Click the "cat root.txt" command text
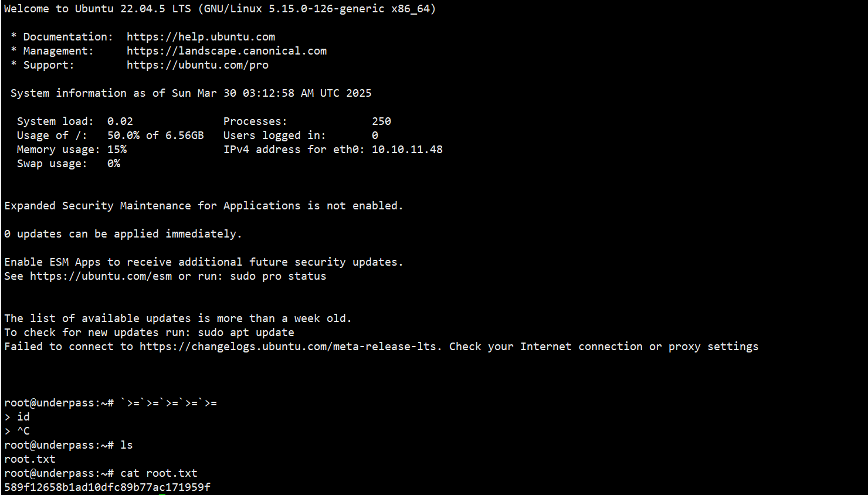This screenshot has height=495, width=868. [159, 473]
